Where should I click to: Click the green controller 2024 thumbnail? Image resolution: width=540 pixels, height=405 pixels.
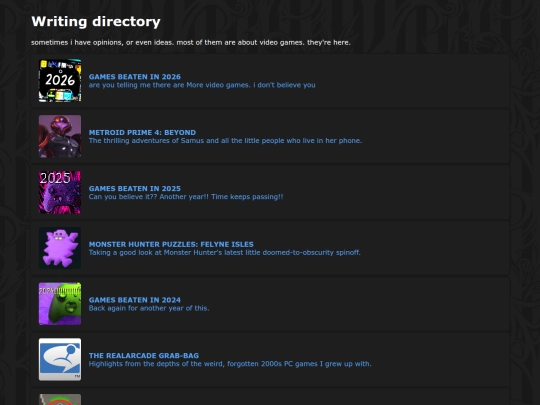click(x=60, y=304)
